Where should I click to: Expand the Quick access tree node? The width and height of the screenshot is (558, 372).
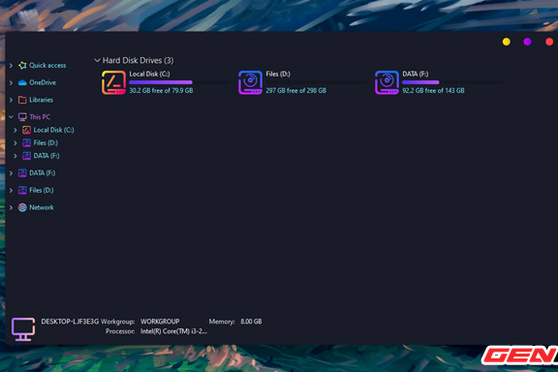tap(11, 65)
